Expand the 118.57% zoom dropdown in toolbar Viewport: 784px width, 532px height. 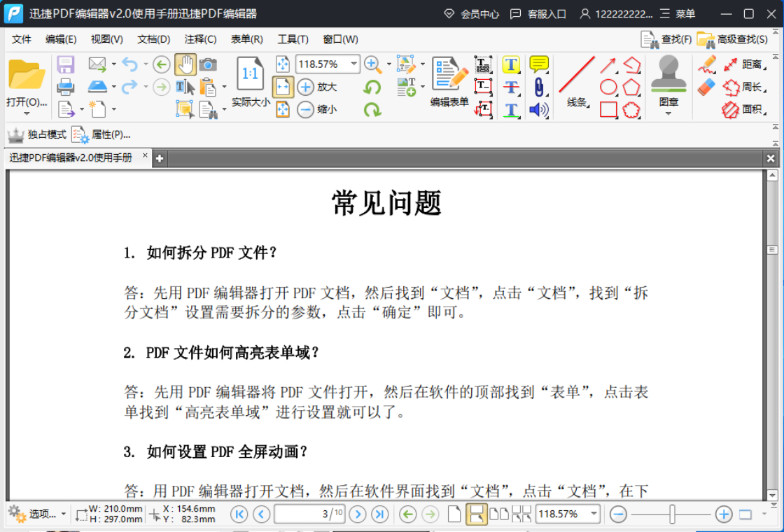click(353, 64)
